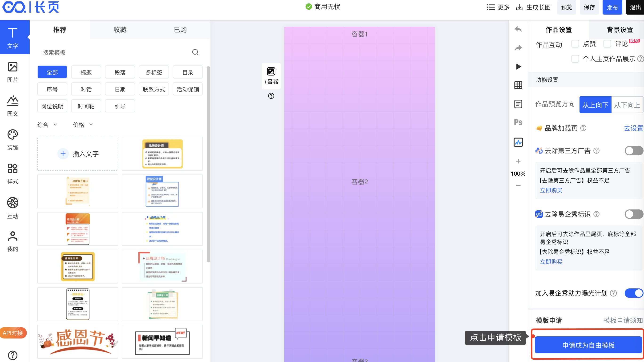644x362 pixels.
Task: Check 个人主页作品展示 checkbox
Action: [575, 59]
